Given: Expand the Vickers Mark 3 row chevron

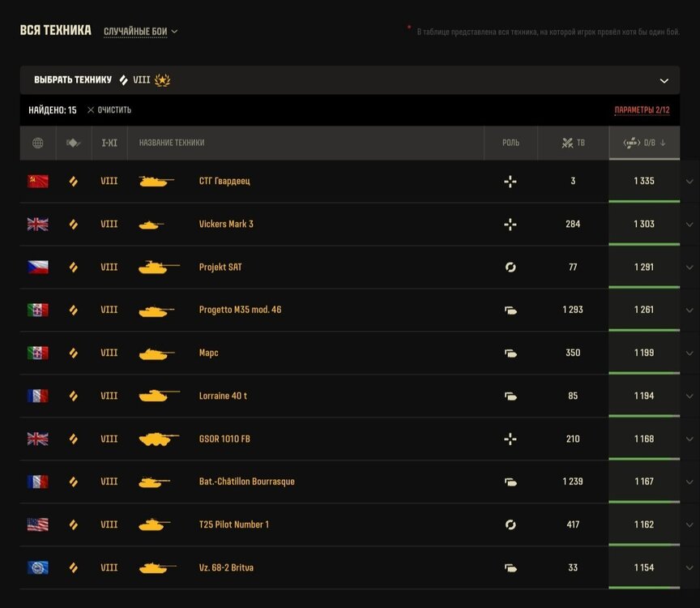Looking at the screenshot, I should [x=689, y=225].
